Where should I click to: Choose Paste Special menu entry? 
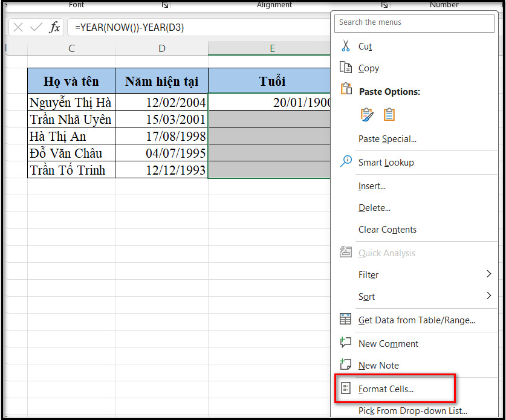click(x=387, y=139)
